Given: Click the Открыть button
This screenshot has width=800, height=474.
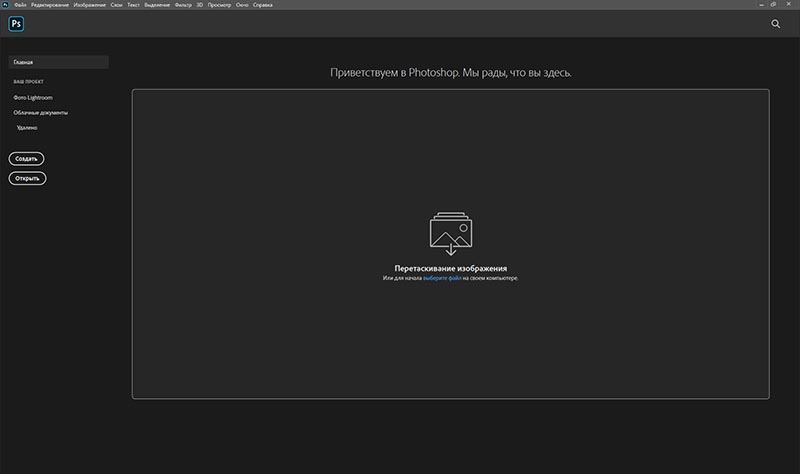Looking at the screenshot, I should click(27, 178).
